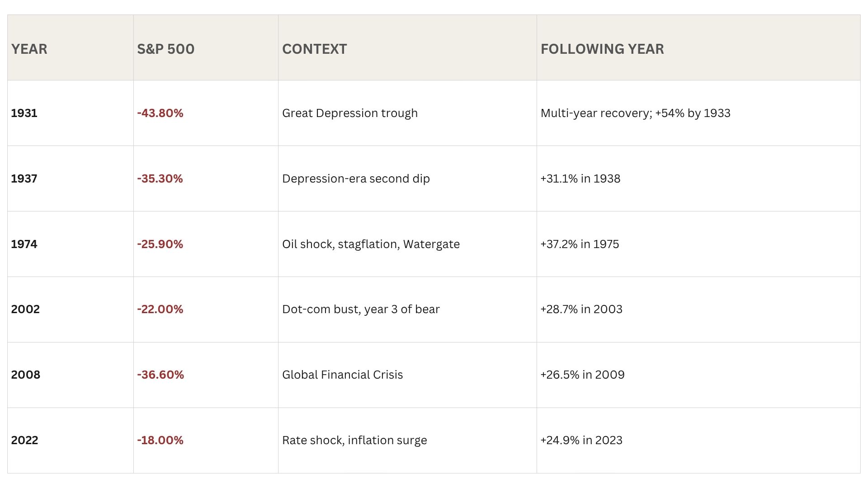The image size is (868, 488).
Task: Select Rate shock, inflation surge cell
Action: click(354, 440)
